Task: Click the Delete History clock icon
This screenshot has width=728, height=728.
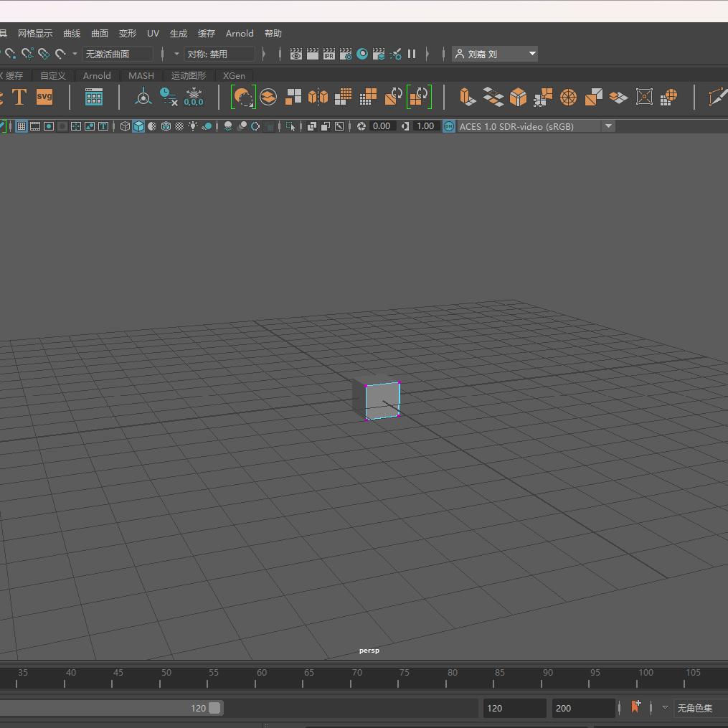Action: tap(169, 97)
